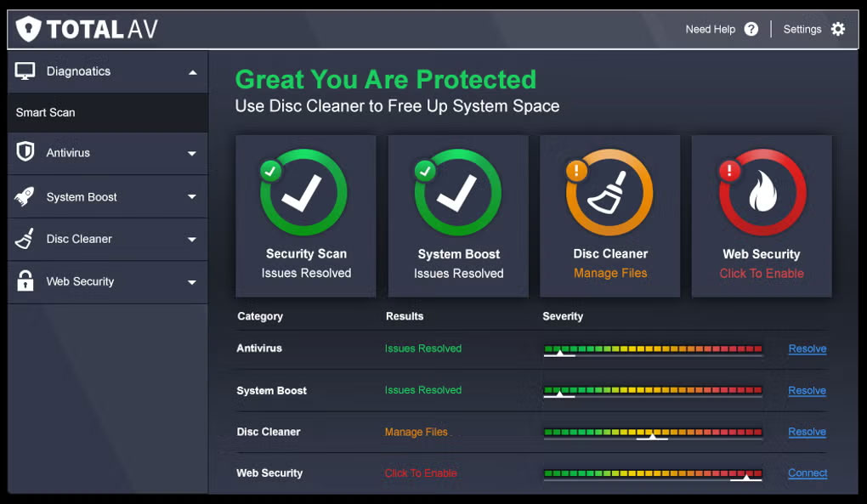867x504 pixels.
Task: Select the Web Security padlock icon
Action: pos(25,281)
